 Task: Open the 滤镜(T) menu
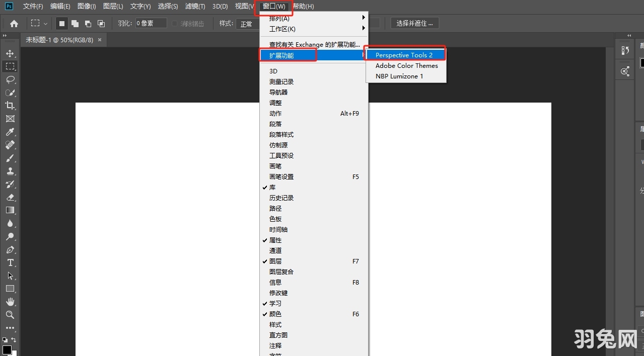coord(195,6)
